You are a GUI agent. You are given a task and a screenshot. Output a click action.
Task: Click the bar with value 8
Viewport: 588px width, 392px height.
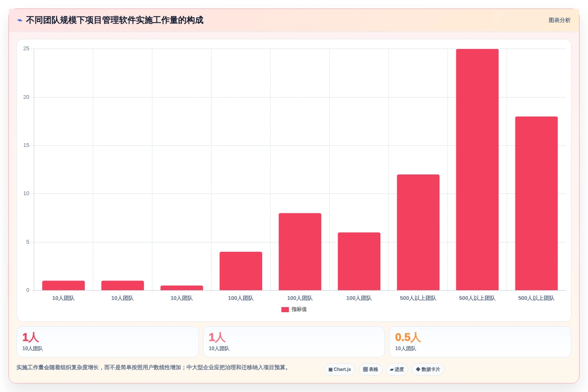300,252
